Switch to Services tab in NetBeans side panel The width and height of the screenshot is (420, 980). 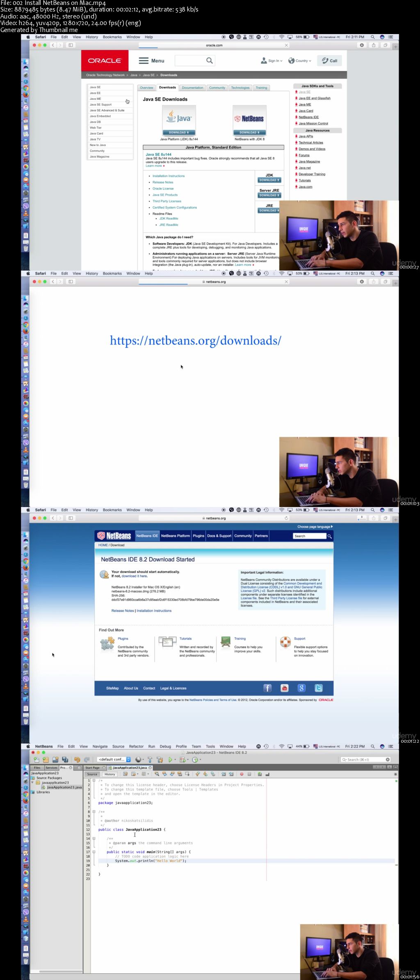[x=51, y=767]
